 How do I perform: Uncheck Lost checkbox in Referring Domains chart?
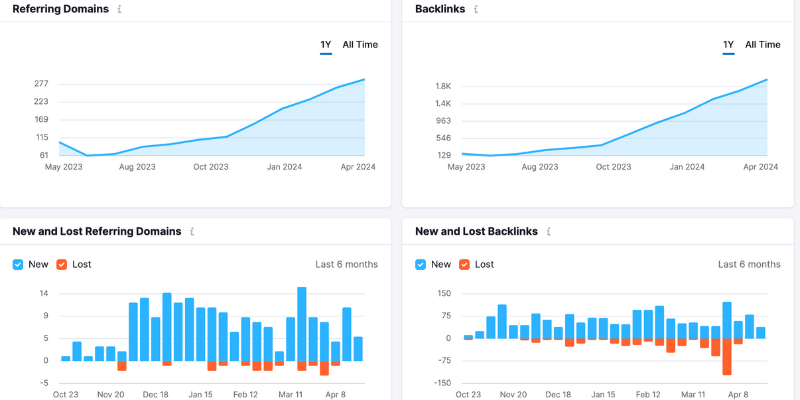(x=62, y=264)
